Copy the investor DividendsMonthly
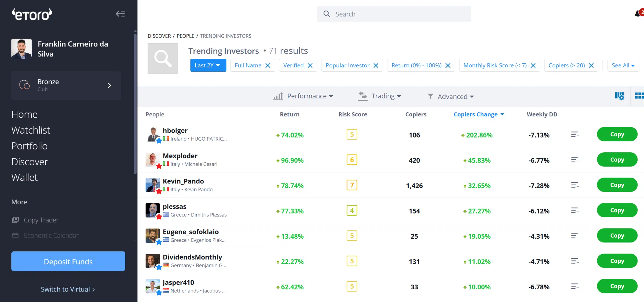This screenshot has width=644, height=302. tap(617, 261)
